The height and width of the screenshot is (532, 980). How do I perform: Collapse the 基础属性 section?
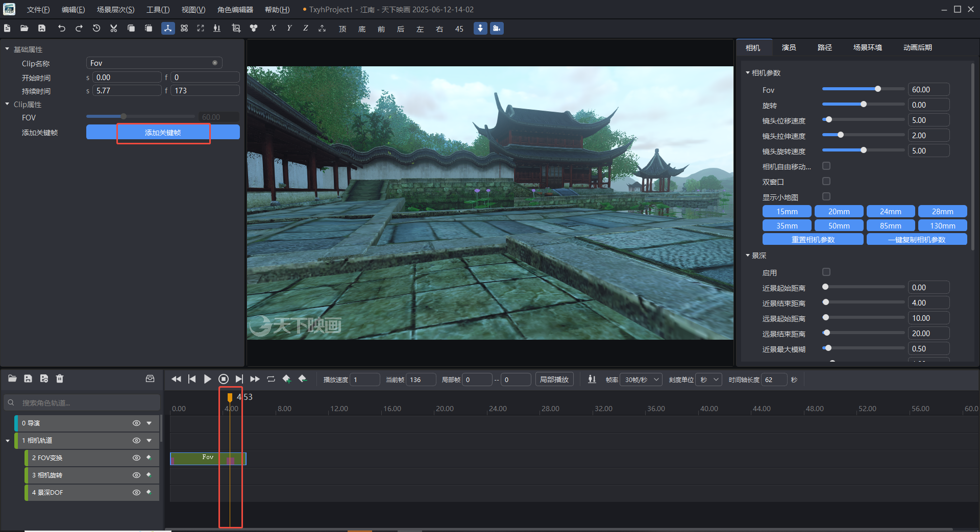click(x=7, y=49)
